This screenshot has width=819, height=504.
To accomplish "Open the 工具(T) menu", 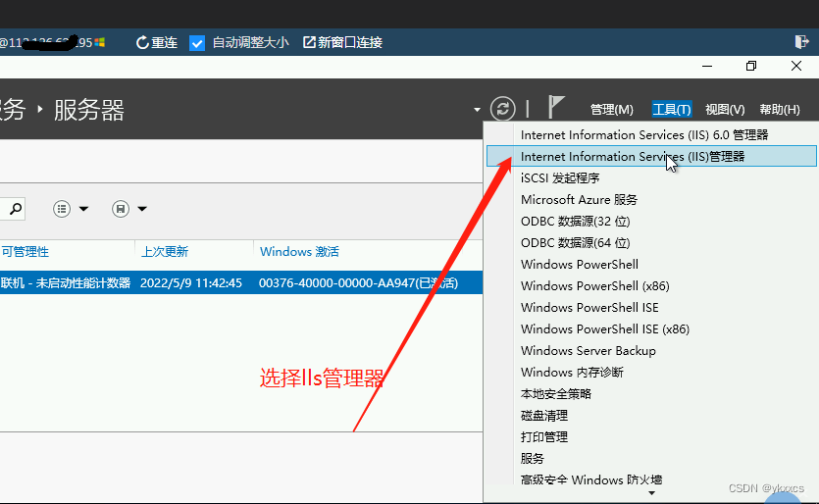I will pos(672,109).
